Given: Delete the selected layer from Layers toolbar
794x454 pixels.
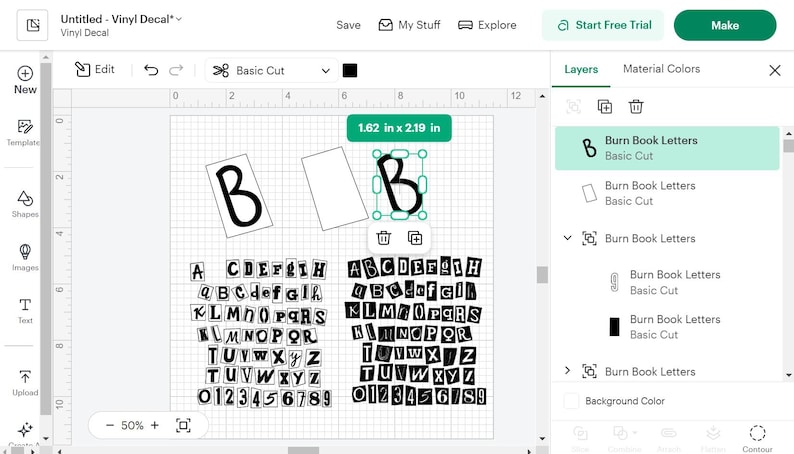Looking at the screenshot, I should tap(636, 106).
